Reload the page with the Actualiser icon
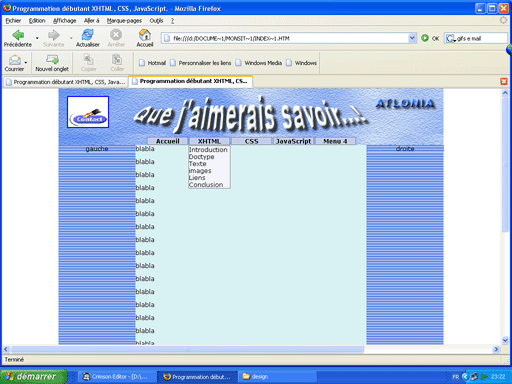The height and width of the screenshot is (384, 512). click(88, 35)
